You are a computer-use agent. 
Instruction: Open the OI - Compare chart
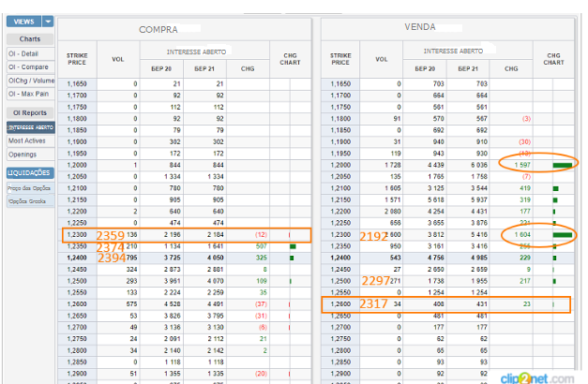tap(29, 66)
